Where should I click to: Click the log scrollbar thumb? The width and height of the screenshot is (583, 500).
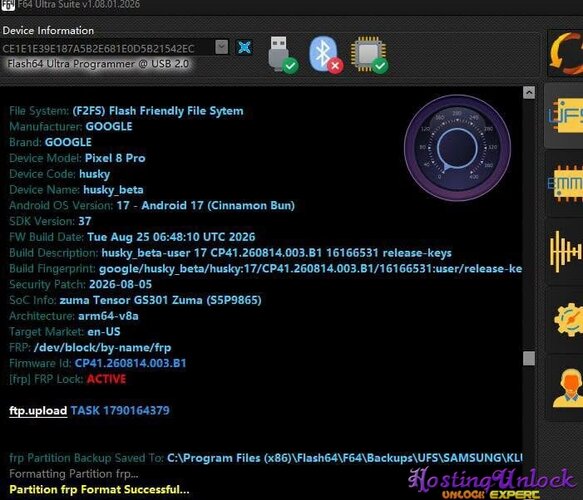click(529, 358)
